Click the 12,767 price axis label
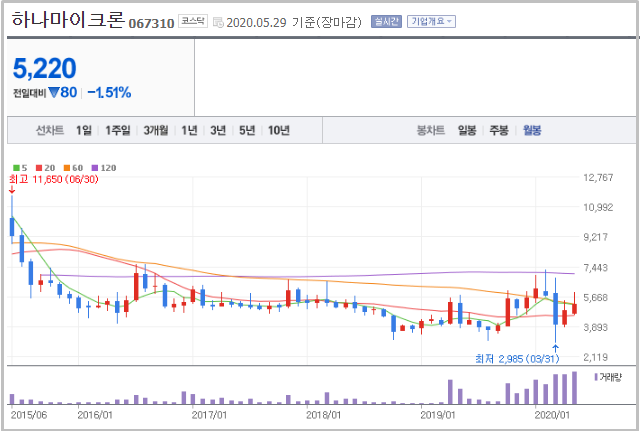The image size is (640, 431). tap(598, 178)
